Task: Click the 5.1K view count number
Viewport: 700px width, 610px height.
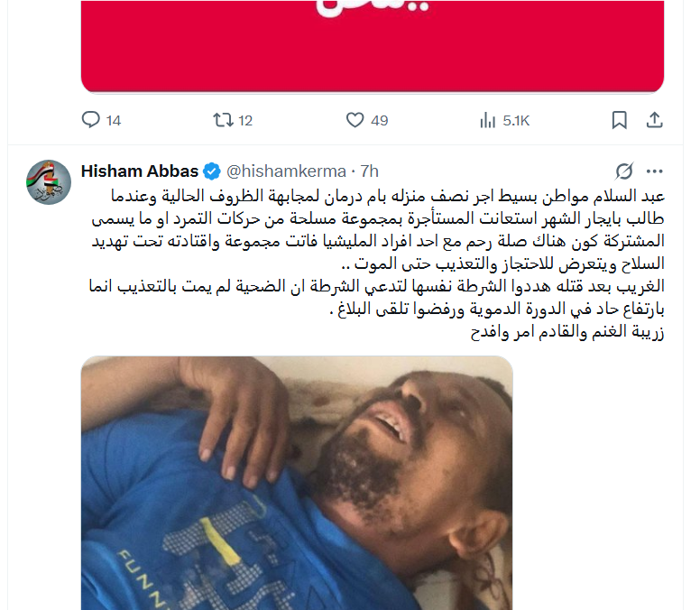Action: click(x=516, y=121)
